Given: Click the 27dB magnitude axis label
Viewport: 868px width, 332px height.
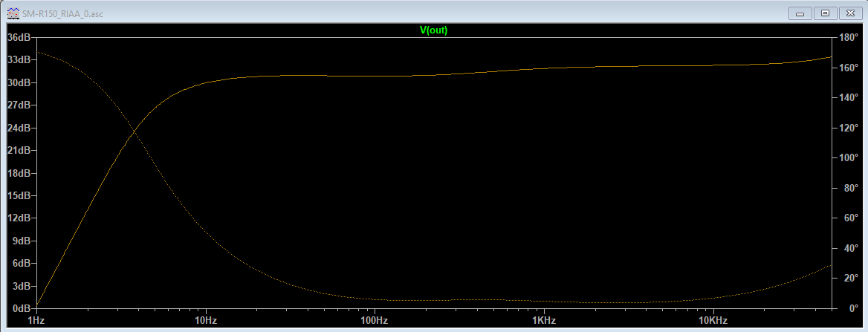Looking at the screenshot, I should 19,105.
